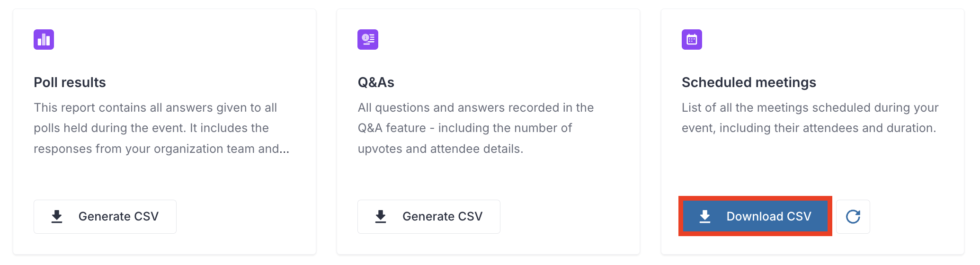The image size is (980, 265).
Task: Expand truncated Poll results description ellipsis
Action: tap(284, 150)
